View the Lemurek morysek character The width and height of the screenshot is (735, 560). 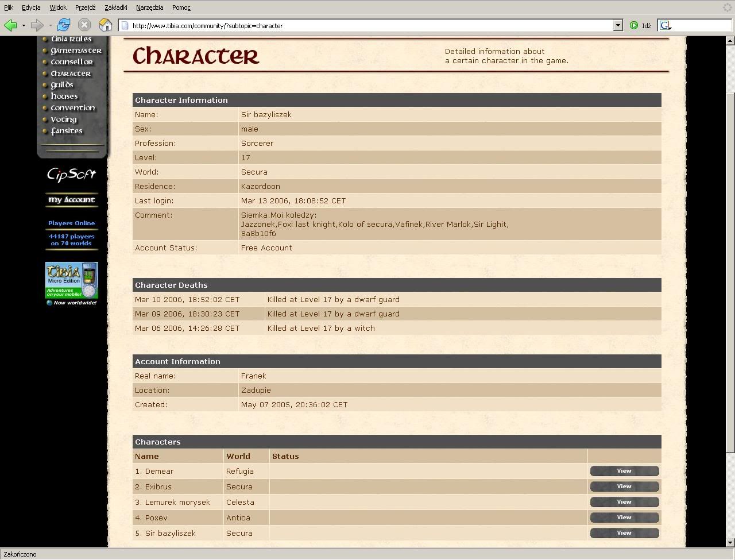(624, 502)
